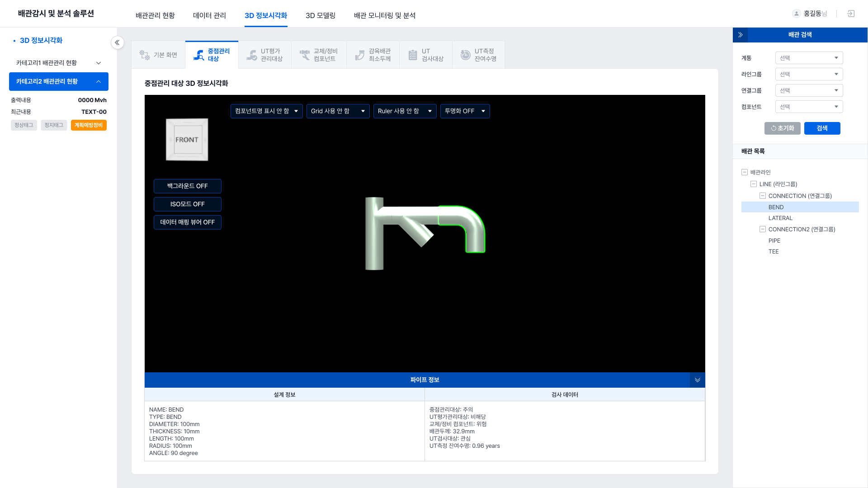Open the 3D 모델링 menu
This screenshot has height=488, width=868.
(x=321, y=15)
